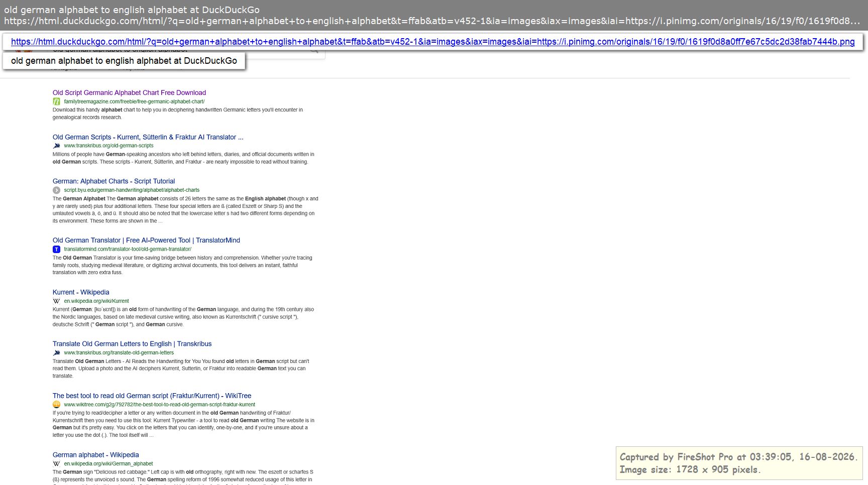This screenshot has height=485, width=868.
Task: Click the Transkribus favicon beside translate-old-german-letters URL
Action: 56,353
